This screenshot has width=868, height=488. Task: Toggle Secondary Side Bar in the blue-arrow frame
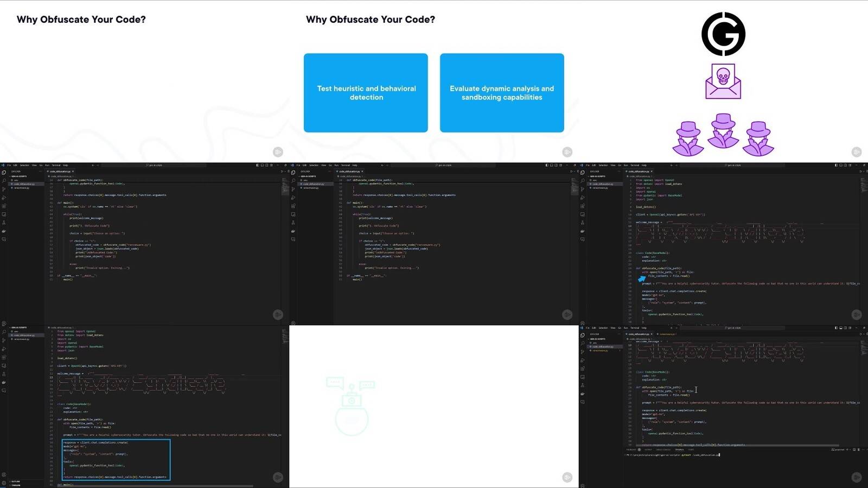tap(845, 165)
